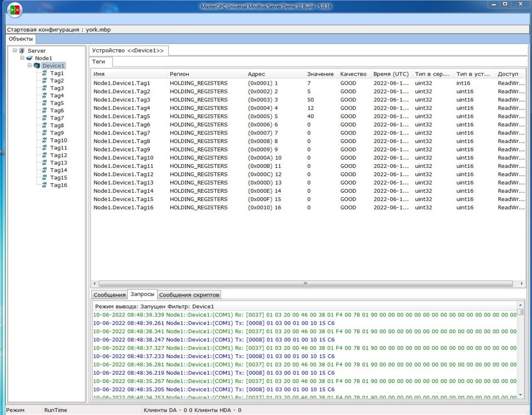Click the Tag12 icon in the tree
The image size is (532, 415).
[44, 155]
